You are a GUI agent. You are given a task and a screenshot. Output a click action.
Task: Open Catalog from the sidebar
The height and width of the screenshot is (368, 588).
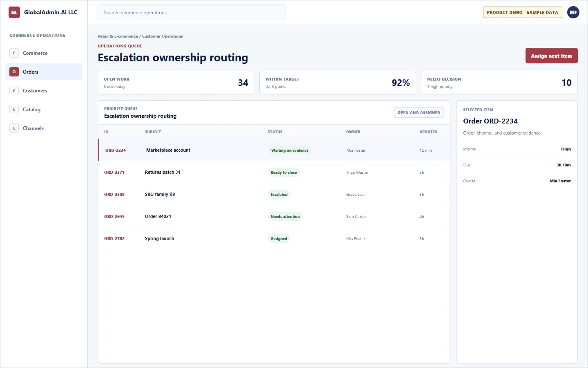[x=44, y=110]
